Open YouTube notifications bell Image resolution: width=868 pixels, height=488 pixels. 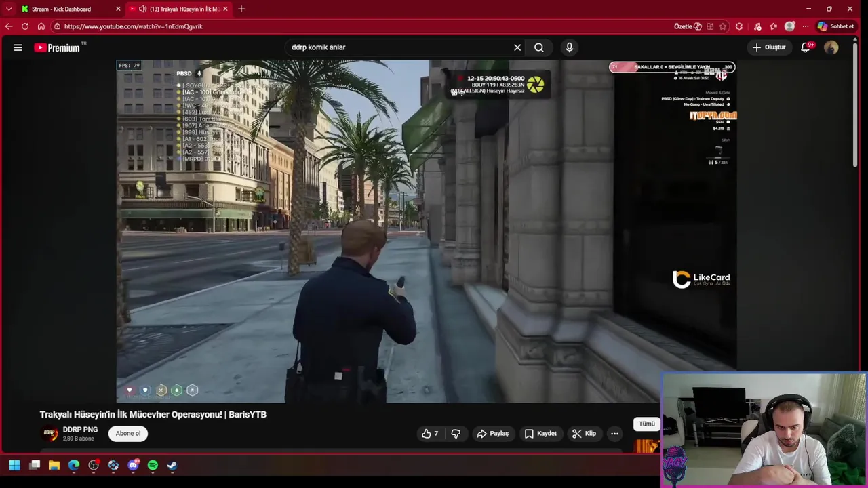(x=806, y=47)
